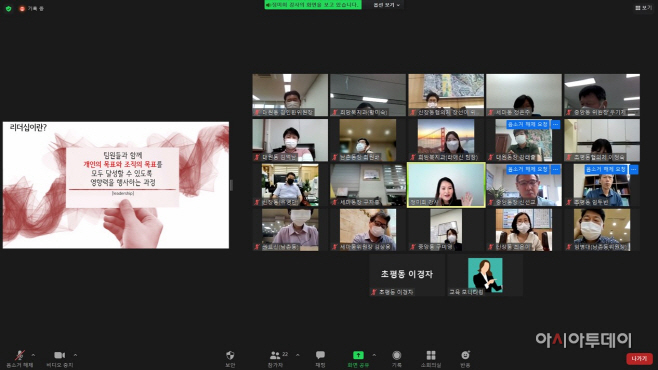Click the View (보기) layout button

tap(643, 8)
